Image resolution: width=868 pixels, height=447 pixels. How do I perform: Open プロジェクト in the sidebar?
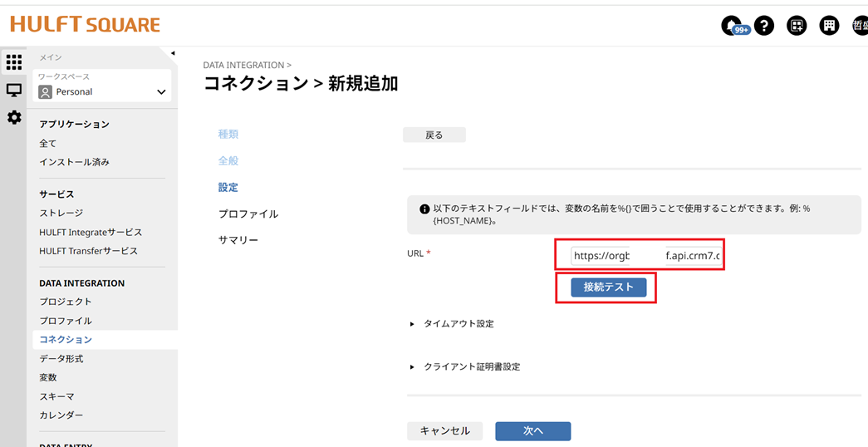click(66, 302)
